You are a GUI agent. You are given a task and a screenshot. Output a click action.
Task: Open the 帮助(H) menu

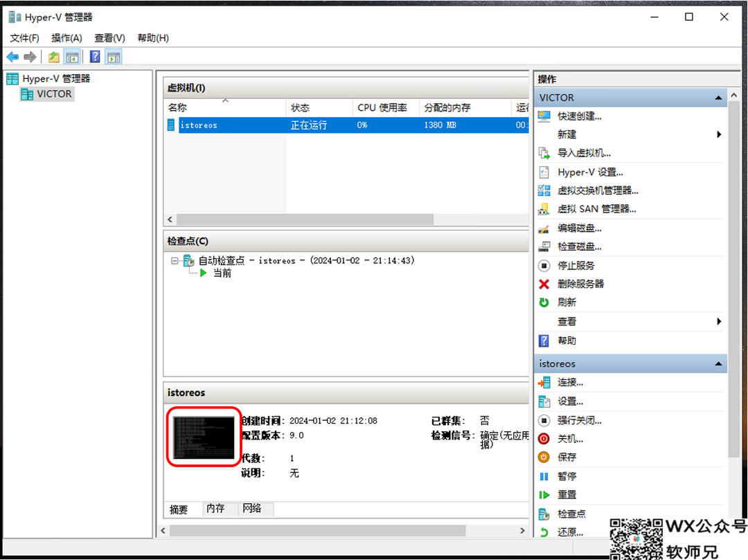(153, 38)
